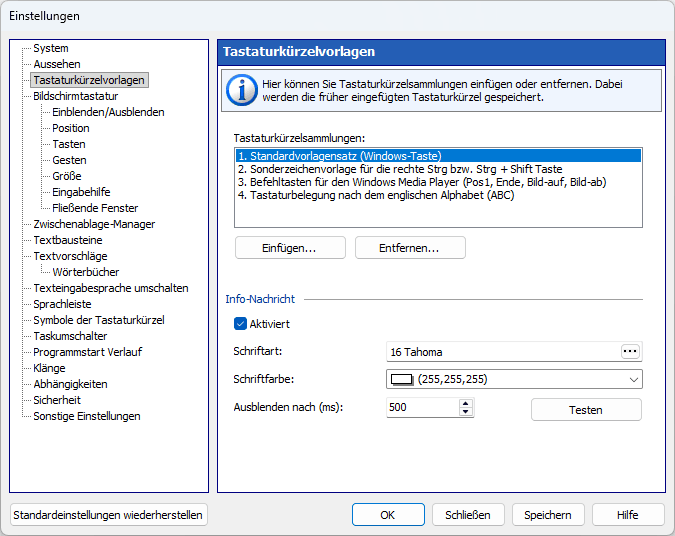Click the white Schriftfarbe color swatch
The height and width of the screenshot is (536, 675).
point(401,380)
